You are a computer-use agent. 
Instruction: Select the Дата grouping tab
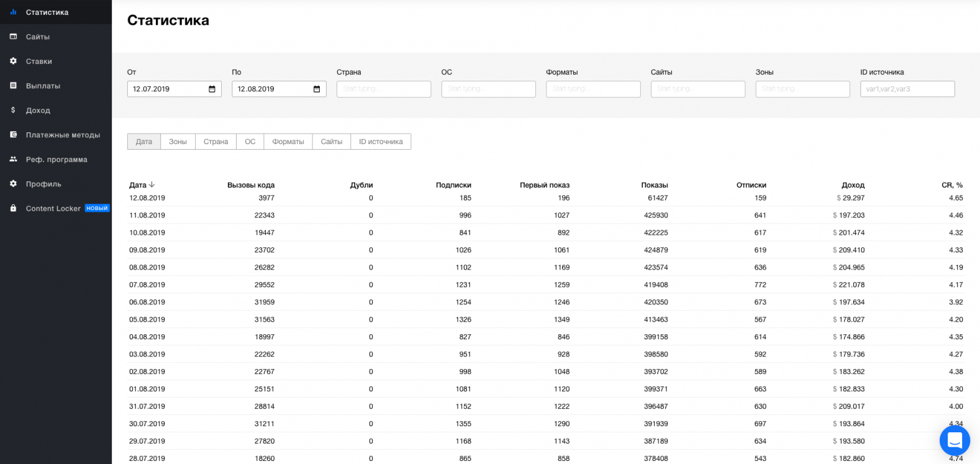pyautogui.click(x=144, y=142)
